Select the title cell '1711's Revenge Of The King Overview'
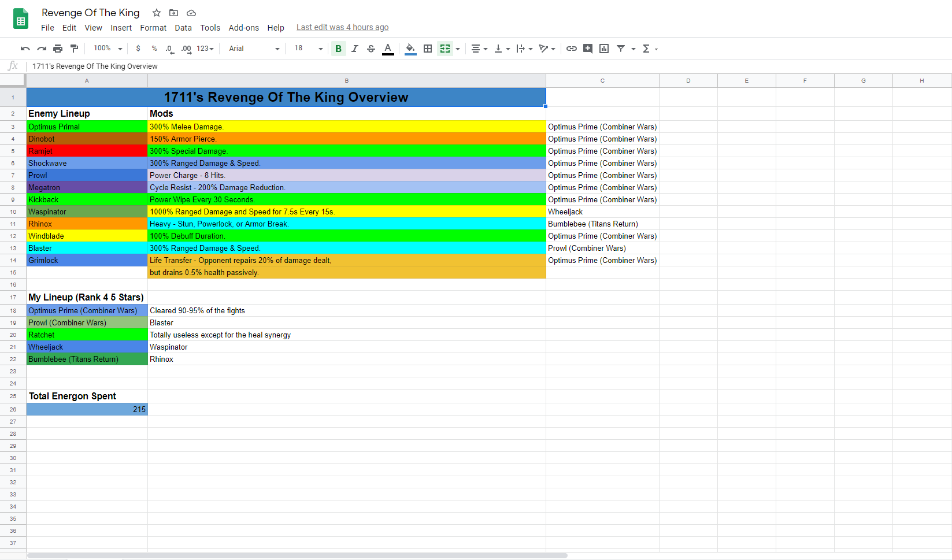This screenshot has height=560, width=952. pos(286,97)
